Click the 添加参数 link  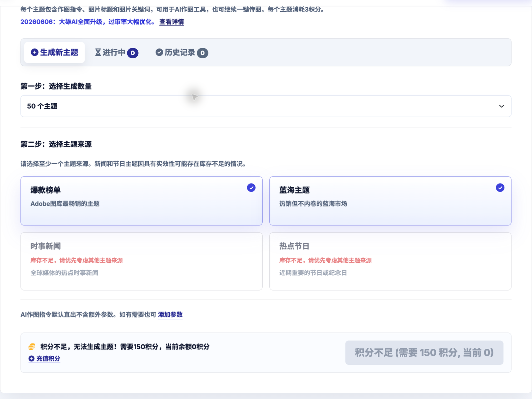[x=170, y=315]
